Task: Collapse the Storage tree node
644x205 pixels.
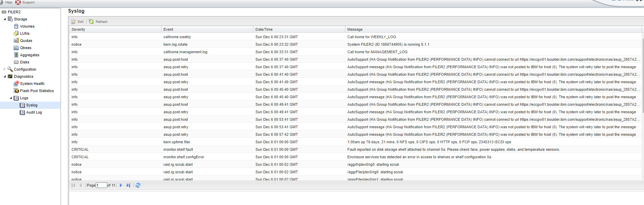Action: [5, 19]
